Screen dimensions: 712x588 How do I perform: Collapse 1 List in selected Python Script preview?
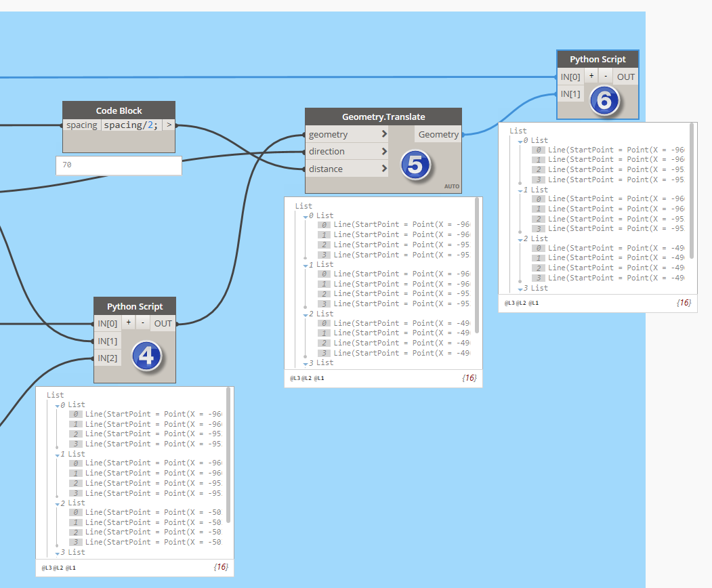pos(520,191)
